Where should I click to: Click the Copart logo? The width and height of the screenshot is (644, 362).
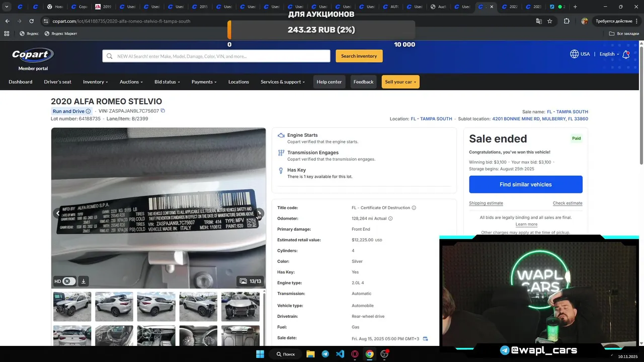pyautogui.click(x=33, y=55)
